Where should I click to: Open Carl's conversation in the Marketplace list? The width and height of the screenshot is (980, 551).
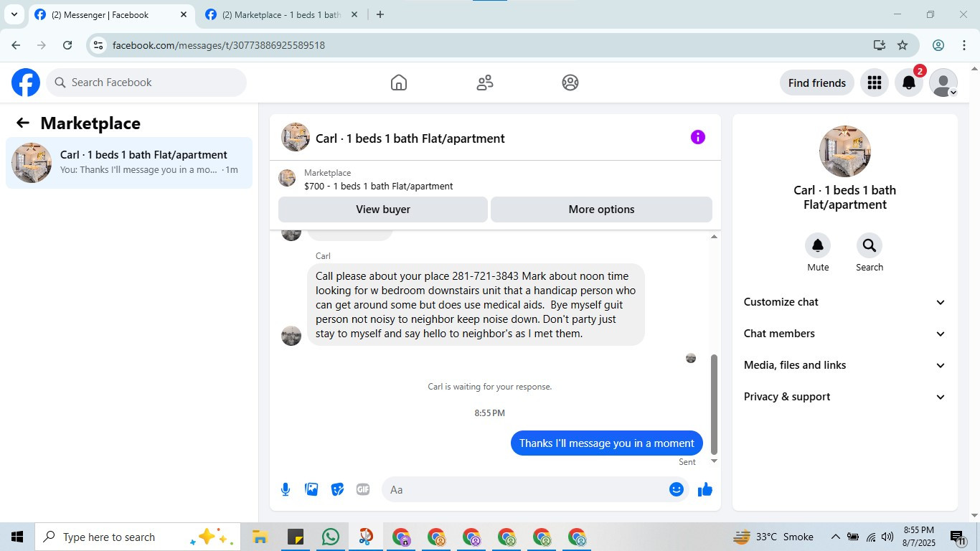pyautogui.click(x=129, y=163)
